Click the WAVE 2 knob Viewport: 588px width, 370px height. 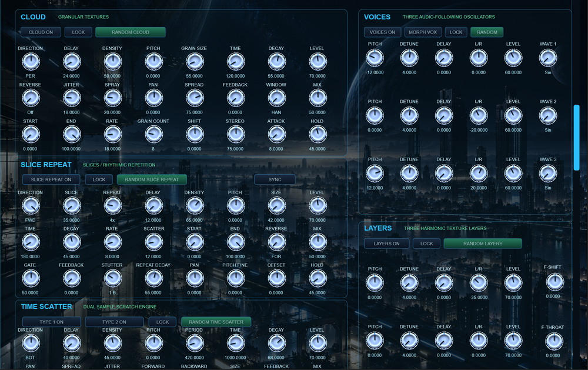548,116
